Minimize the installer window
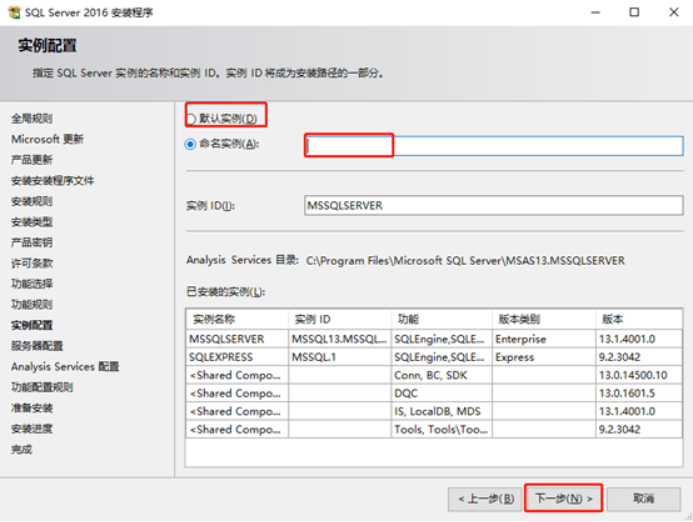The width and height of the screenshot is (693, 522). click(596, 12)
